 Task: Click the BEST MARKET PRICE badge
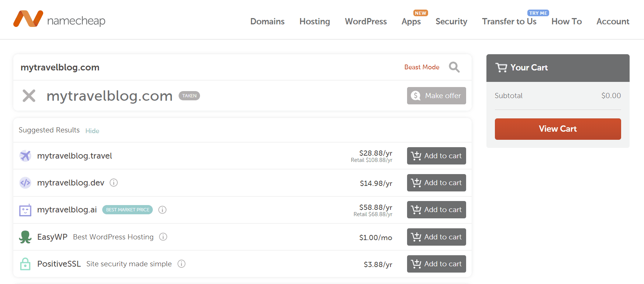click(x=128, y=210)
